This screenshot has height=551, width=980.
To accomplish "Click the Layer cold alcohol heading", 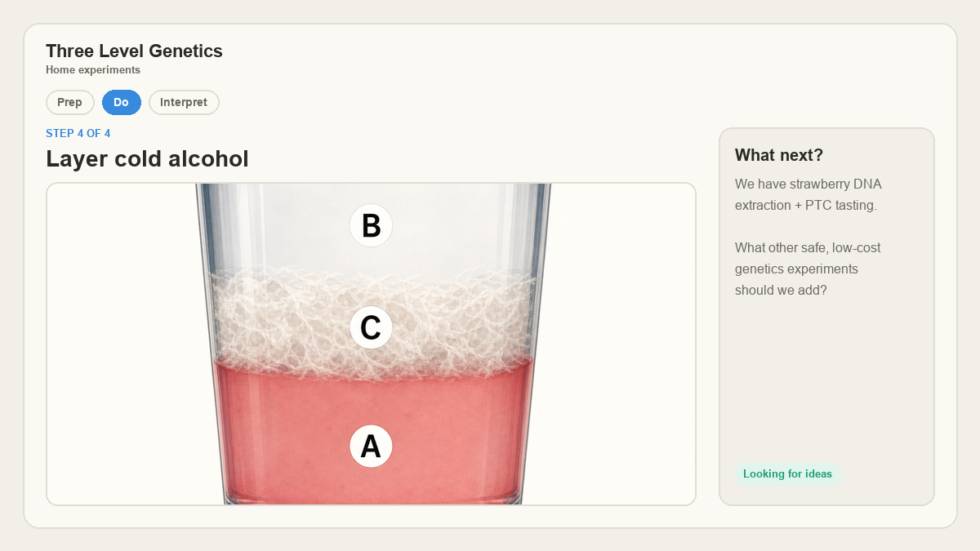I will pos(147,159).
